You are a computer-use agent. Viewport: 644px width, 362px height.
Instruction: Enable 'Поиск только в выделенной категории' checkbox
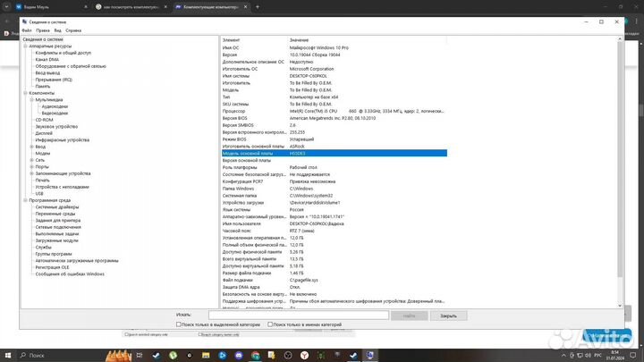[178, 324]
